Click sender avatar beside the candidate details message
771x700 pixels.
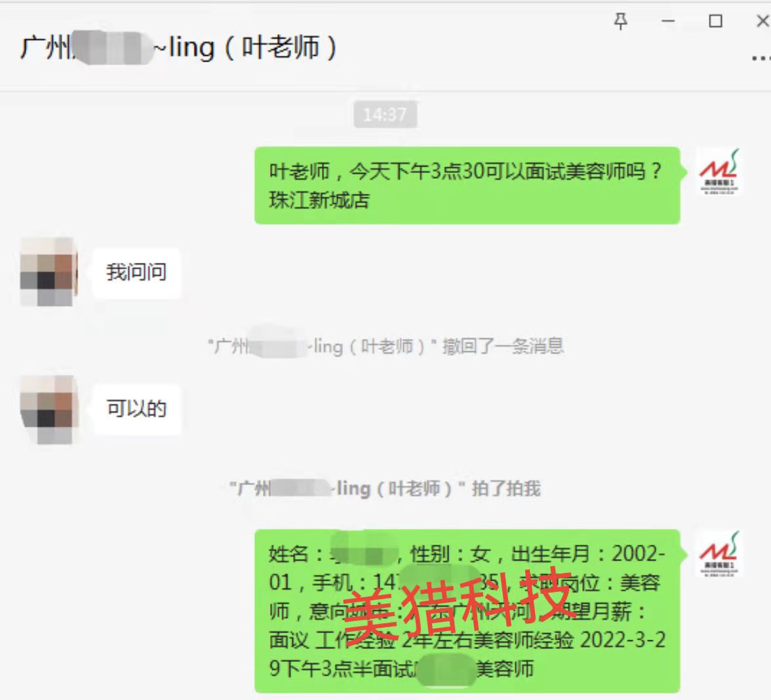(719, 554)
